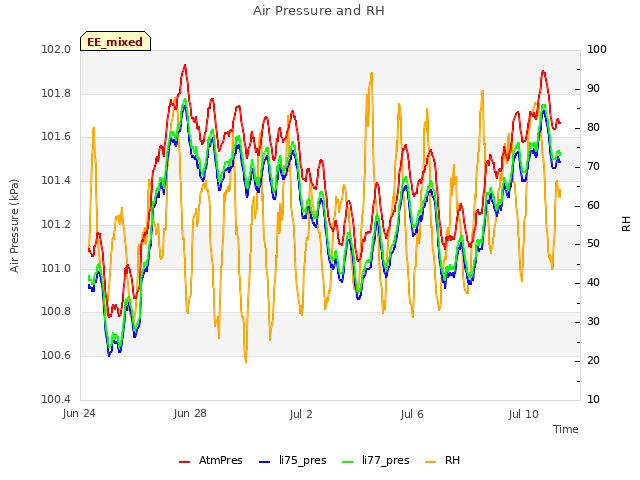Screen dimensions: 640x480
Task: Click the 20 RH tick label
Action: point(593,360)
